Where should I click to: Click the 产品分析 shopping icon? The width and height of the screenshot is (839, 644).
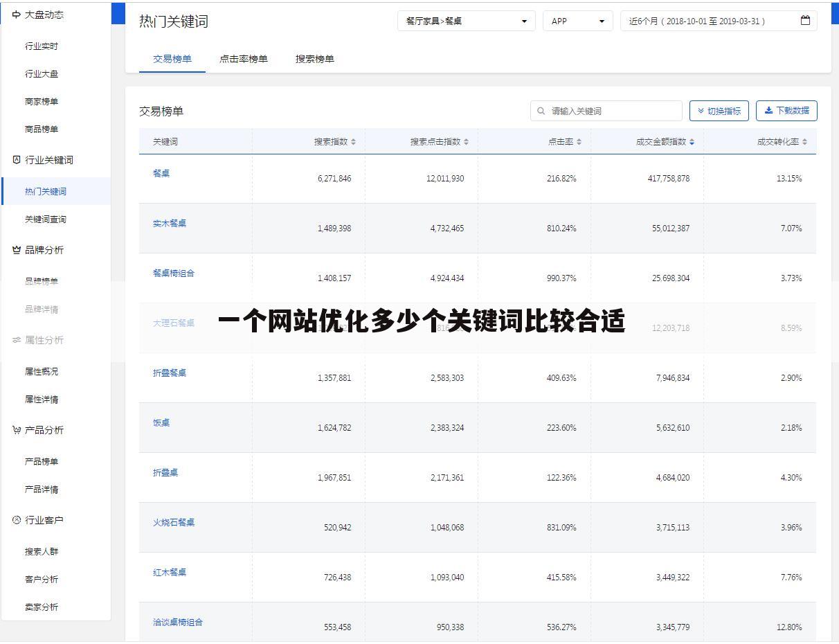(16, 430)
